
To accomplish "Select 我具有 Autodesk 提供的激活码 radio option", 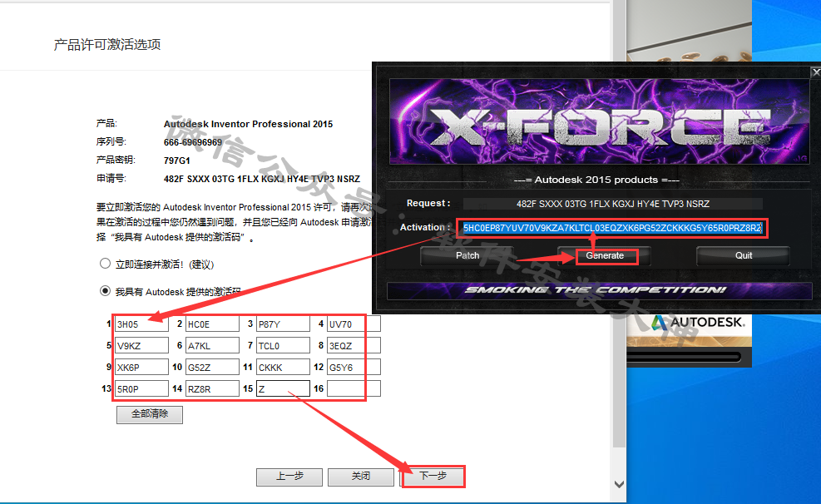I will tap(105, 291).
